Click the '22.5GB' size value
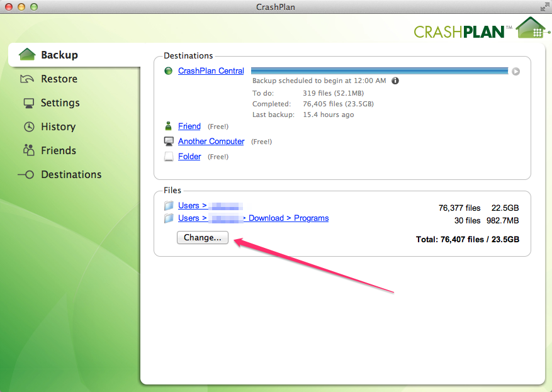This screenshot has width=552, height=392. click(x=505, y=208)
